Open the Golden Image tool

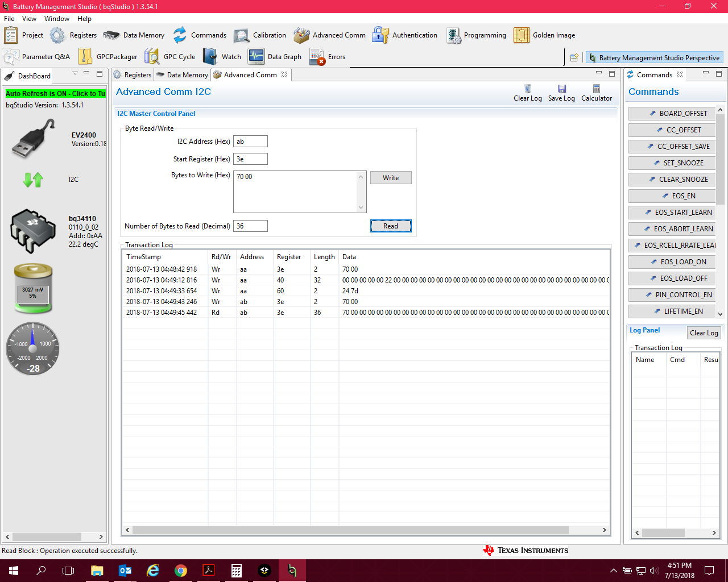(522, 35)
